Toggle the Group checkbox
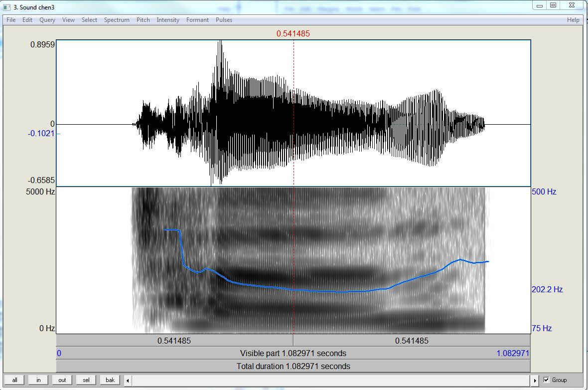The image size is (588, 390). point(546,380)
